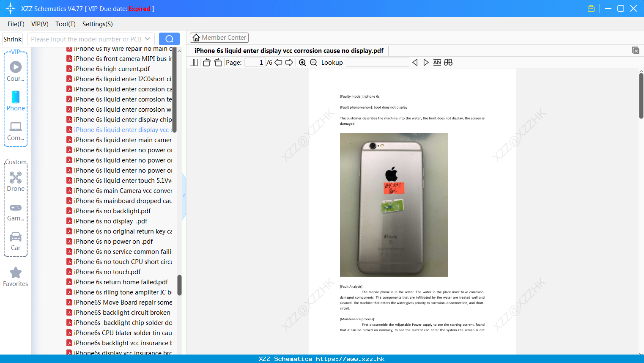Open iPhone 6s front camera MIPI bus file
Screen dimensions: 644x363
pos(119,59)
